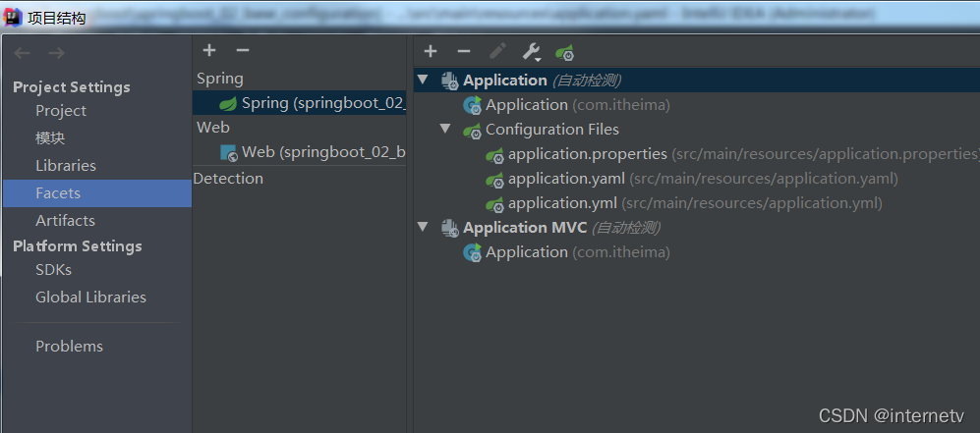Click the application.yaml file icon
Image resolution: width=980 pixels, height=433 pixels.
pyautogui.click(x=495, y=180)
